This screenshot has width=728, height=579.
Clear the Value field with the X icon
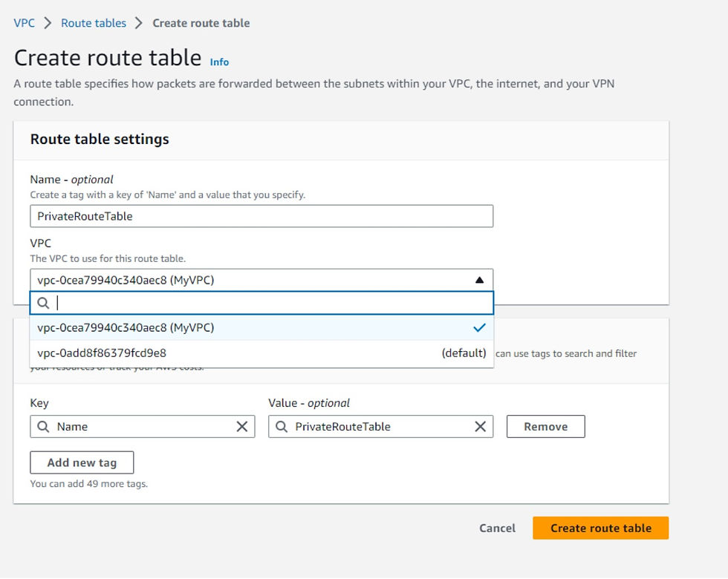pos(481,426)
